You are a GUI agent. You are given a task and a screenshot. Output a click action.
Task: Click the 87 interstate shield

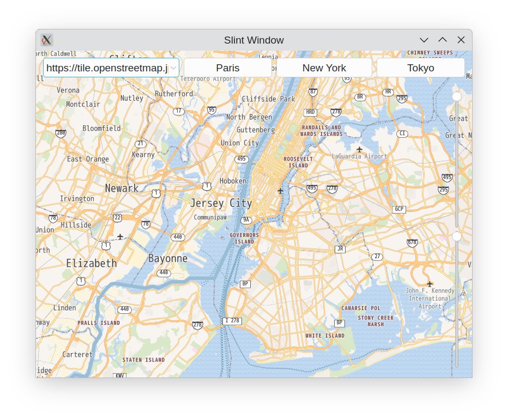point(313,92)
